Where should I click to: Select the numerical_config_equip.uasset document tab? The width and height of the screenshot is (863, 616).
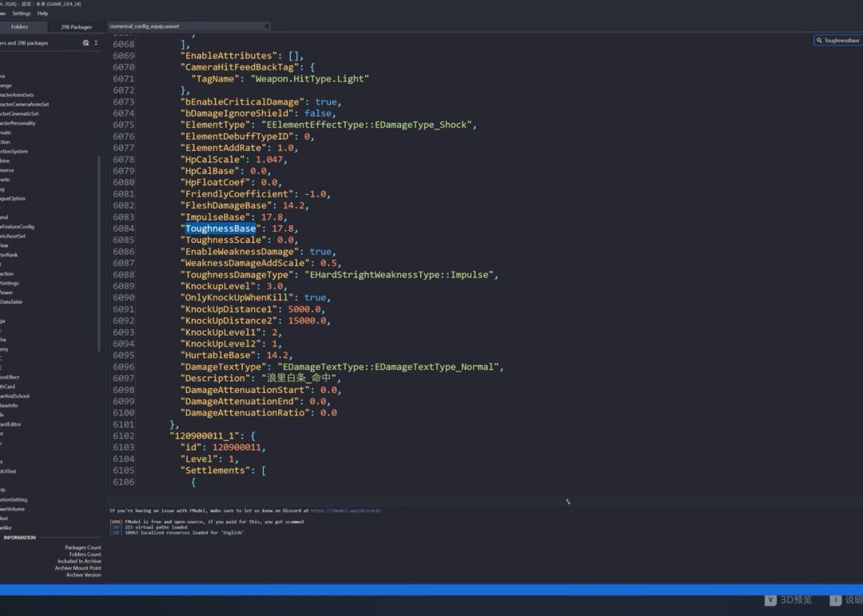pyautogui.click(x=144, y=26)
